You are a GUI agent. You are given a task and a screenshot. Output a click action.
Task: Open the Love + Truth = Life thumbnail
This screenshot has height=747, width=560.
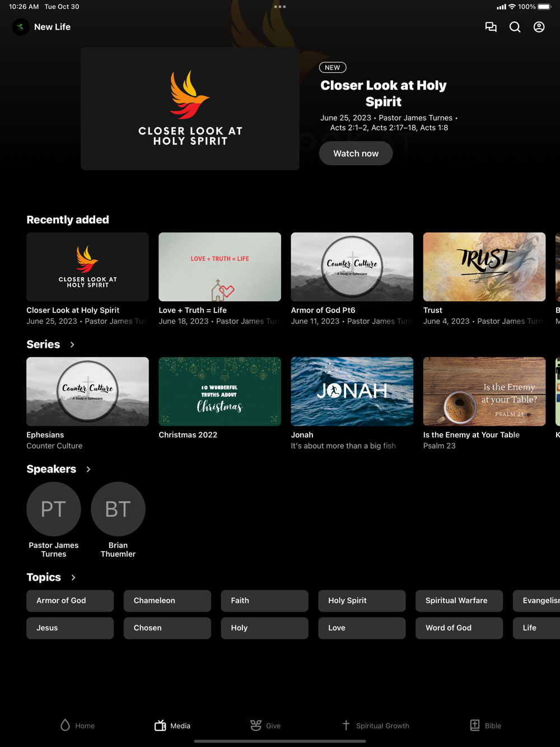pyautogui.click(x=220, y=267)
